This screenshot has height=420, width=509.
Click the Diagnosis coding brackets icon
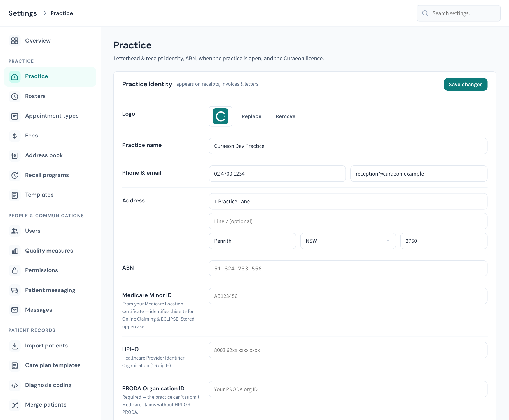pyautogui.click(x=15, y=385)
